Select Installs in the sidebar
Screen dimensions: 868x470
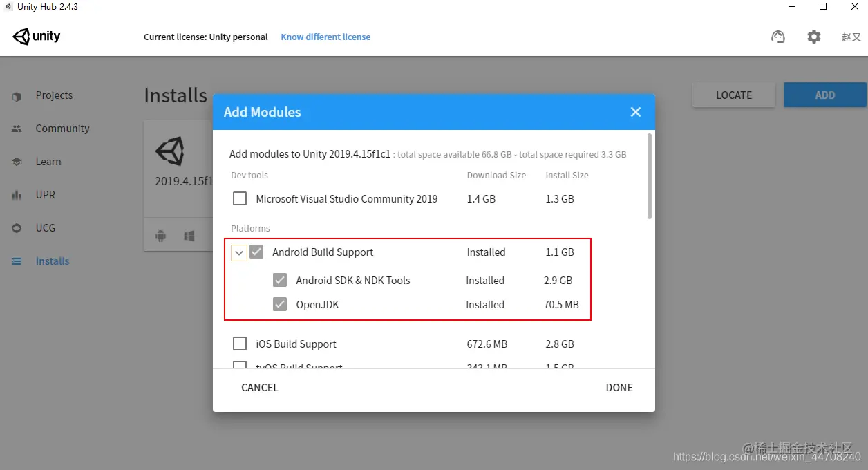tap(53, 261)
